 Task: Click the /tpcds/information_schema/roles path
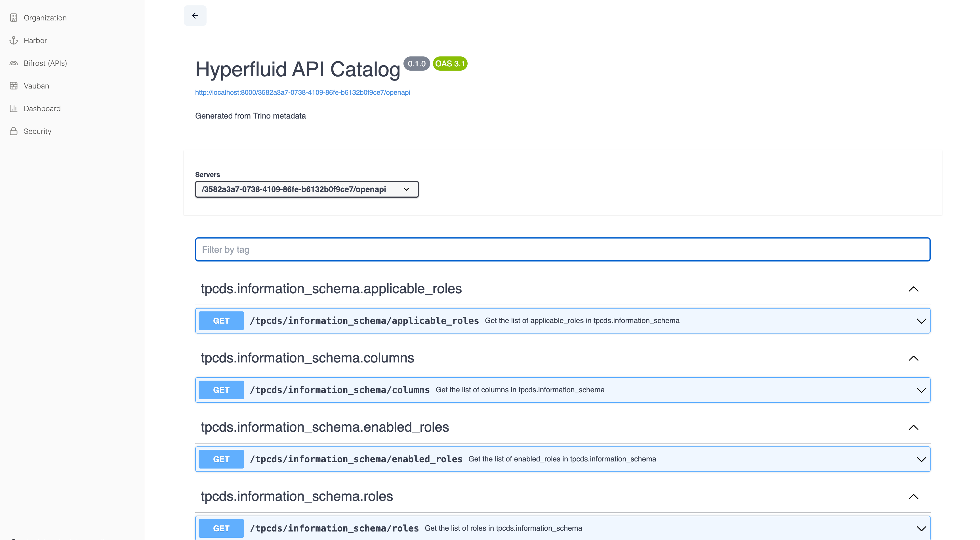[x=334, y=529]
